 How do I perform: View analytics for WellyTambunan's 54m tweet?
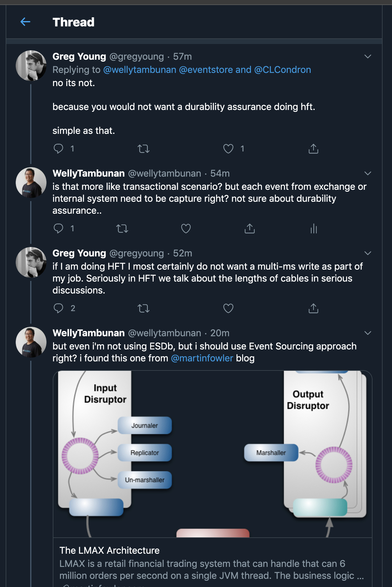coord(313,228)
